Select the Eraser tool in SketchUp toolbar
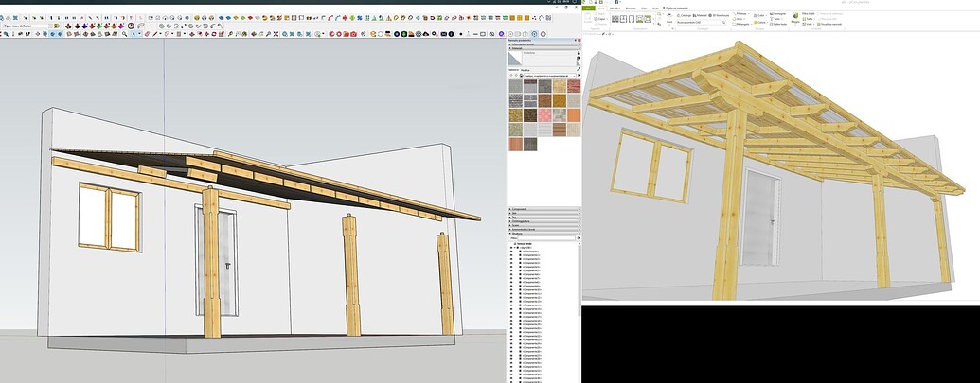This screenshot has width=980, height=383. tap(147, 34)
